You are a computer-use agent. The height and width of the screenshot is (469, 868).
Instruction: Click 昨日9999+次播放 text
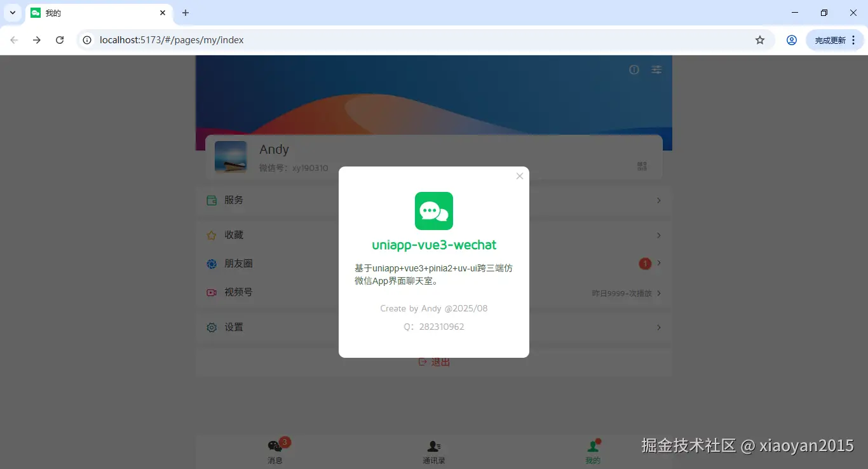pyautogui.click(x=621, y=294)
